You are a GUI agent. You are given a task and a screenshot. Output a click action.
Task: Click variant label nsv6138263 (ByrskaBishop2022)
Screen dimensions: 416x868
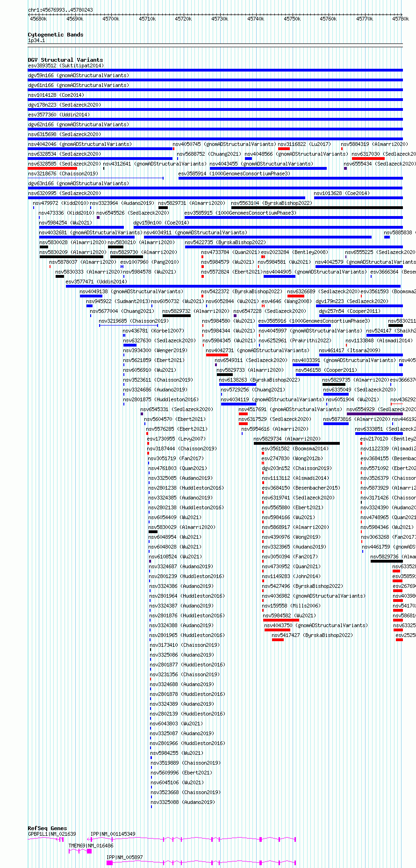(x=259, y=380)
